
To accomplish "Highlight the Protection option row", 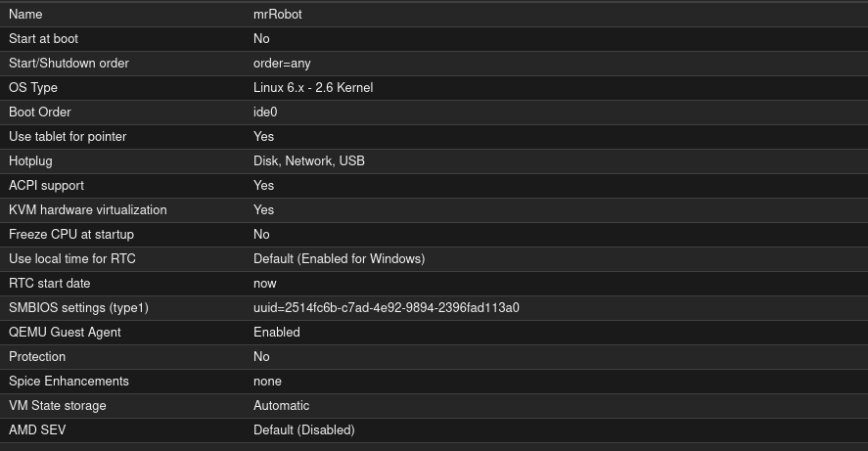I will pyautogui.click(x=37, y=357).
